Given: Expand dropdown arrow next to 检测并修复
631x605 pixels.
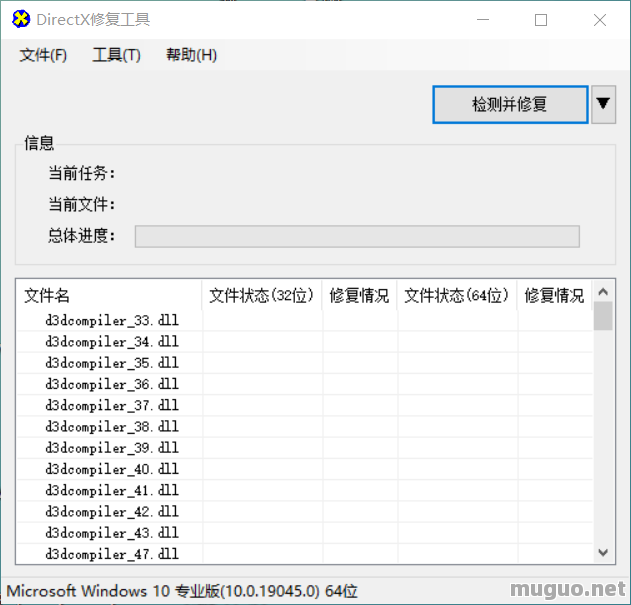Looking at the screenshot, I should coord(603,104).
